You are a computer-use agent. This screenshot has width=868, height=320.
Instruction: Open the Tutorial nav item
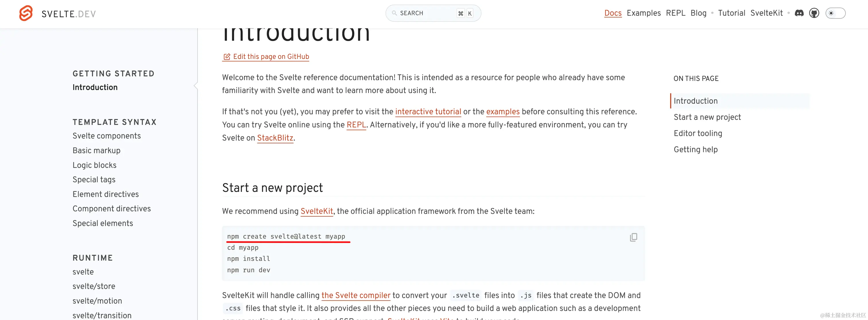(732, 13)
